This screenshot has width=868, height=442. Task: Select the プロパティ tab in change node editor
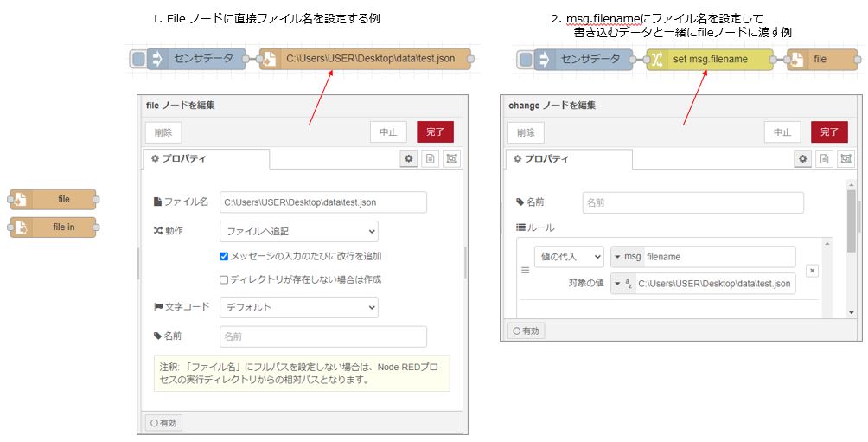[568, 159]
